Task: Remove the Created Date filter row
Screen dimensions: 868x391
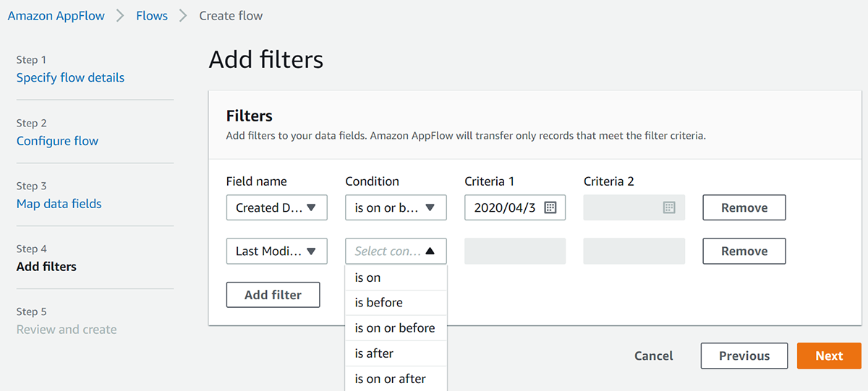Action: click(x=744, y=207)
